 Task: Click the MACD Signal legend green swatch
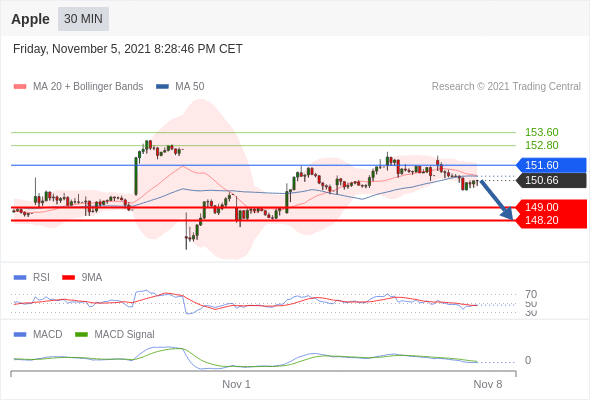81,335
